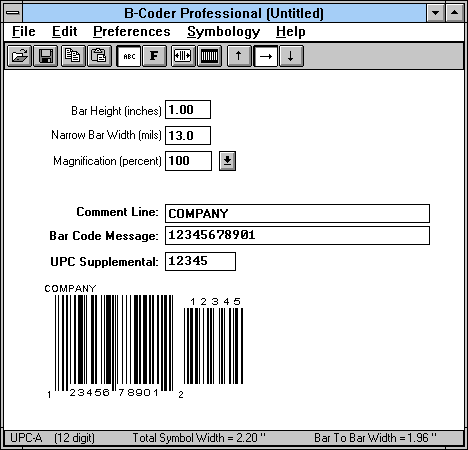Viewport: 468px width, 450px height.
Task: Open the File menu
Action: 24,32
